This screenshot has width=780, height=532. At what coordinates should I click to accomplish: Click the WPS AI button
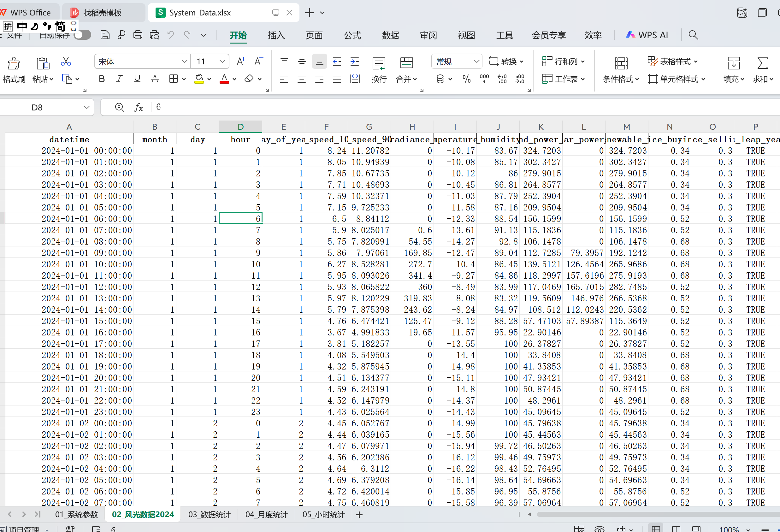click(647, 35)
